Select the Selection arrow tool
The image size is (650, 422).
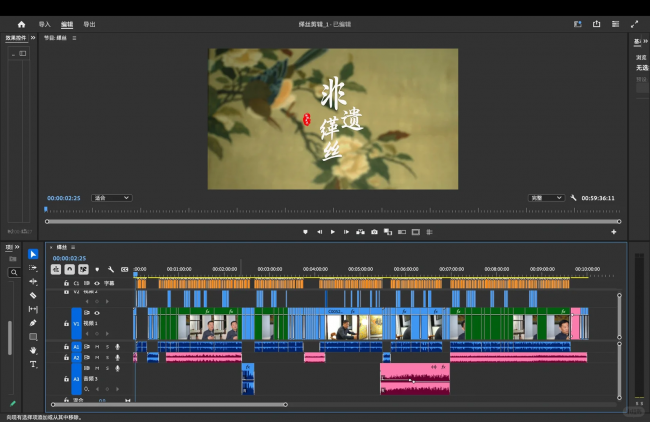point(33,254)
